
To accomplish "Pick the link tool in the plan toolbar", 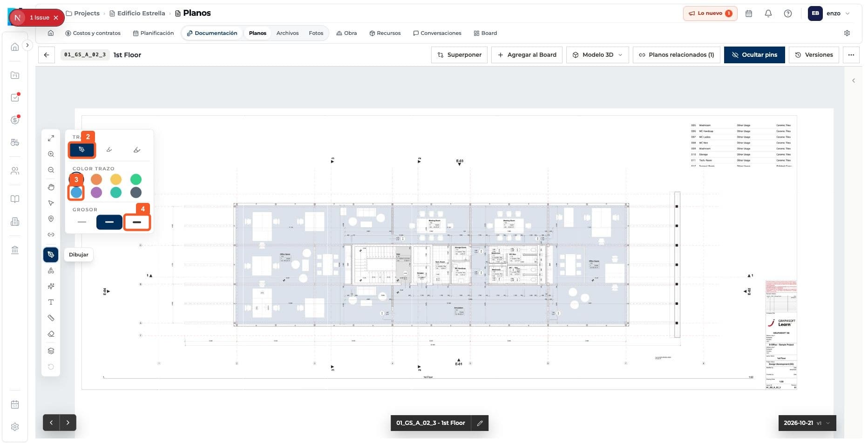I will click(x=51, y=235).
